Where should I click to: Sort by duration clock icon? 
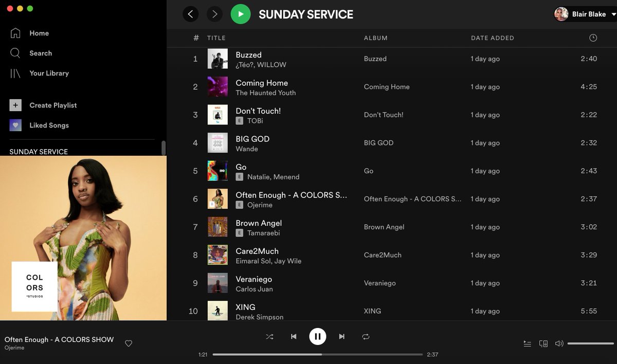click(x=593, y=38)
